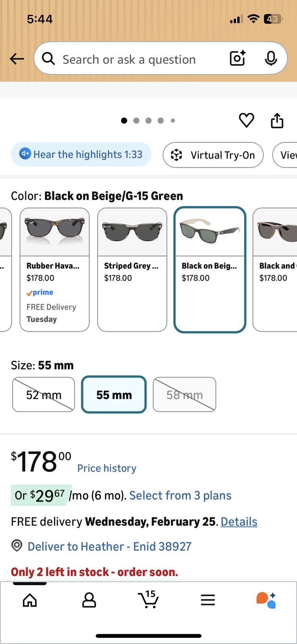Tap the back arrow icon
The image size is (297, 644).
pos(17,59)
